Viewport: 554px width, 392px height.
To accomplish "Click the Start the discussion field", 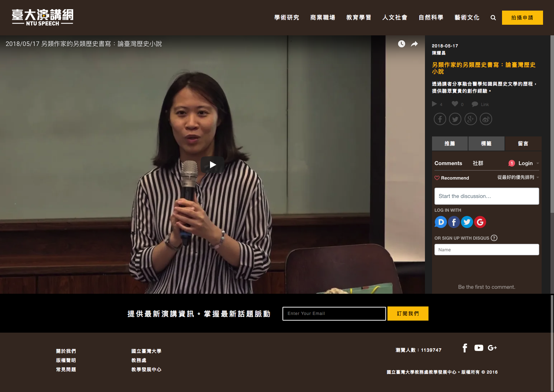I will (486, 196).
